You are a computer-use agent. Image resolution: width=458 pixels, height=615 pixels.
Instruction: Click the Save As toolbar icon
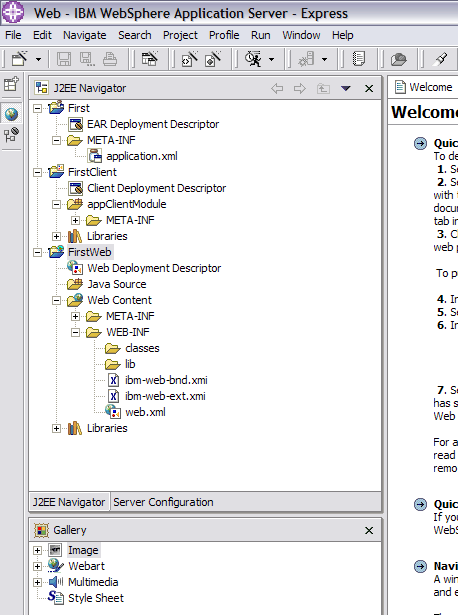coord(87,59)
